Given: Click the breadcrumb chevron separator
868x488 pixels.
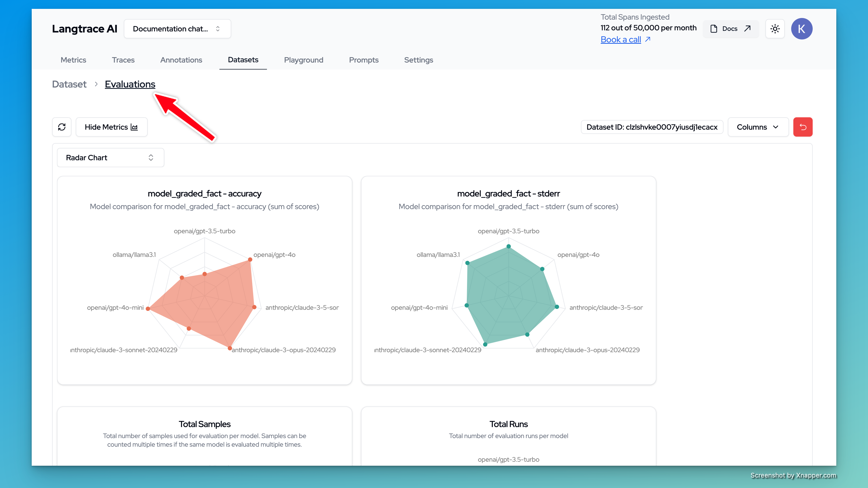Looking at the screenshot, I should pos(96,84).
